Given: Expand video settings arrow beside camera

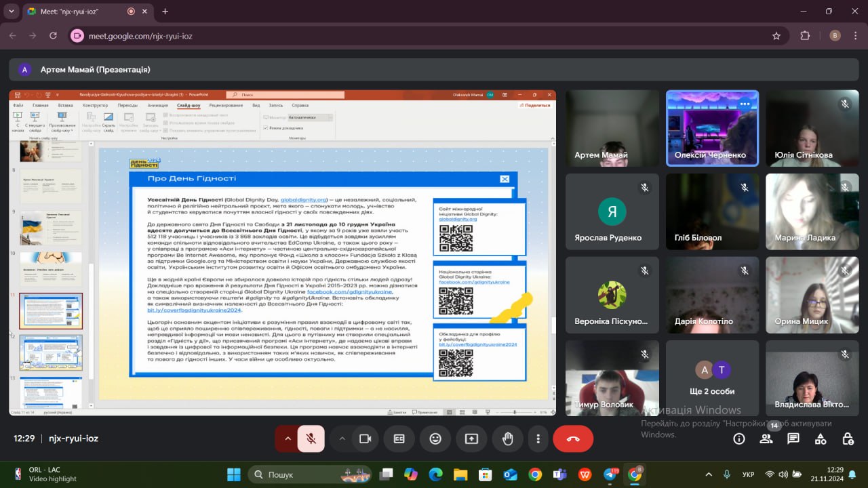Looking at the screenshot, I should coord(342,439).
